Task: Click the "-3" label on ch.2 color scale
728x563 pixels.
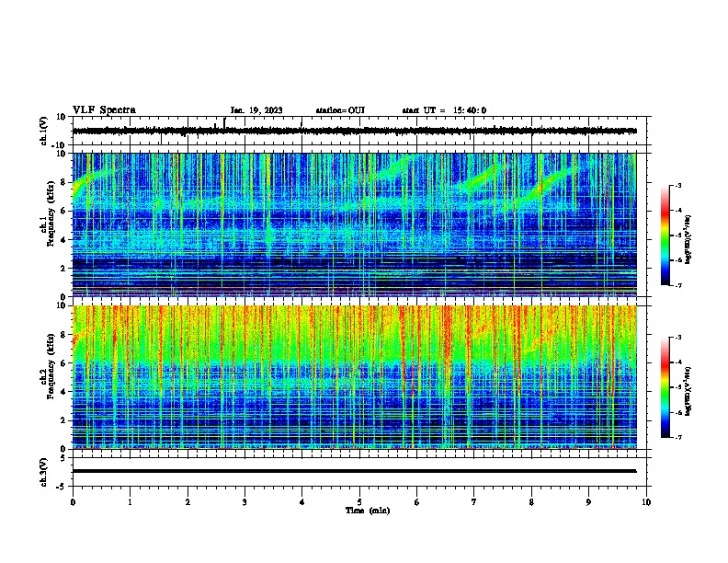Action: coord(677,338)
